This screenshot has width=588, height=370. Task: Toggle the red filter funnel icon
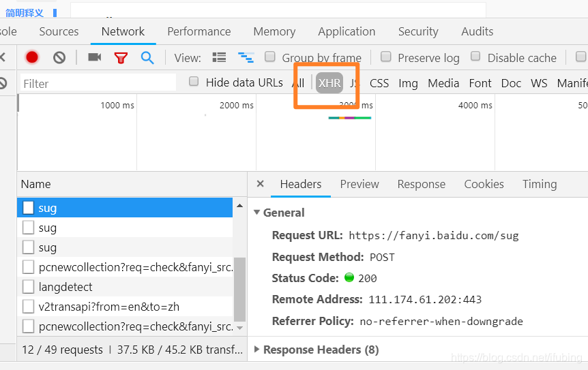click(121, 58)
